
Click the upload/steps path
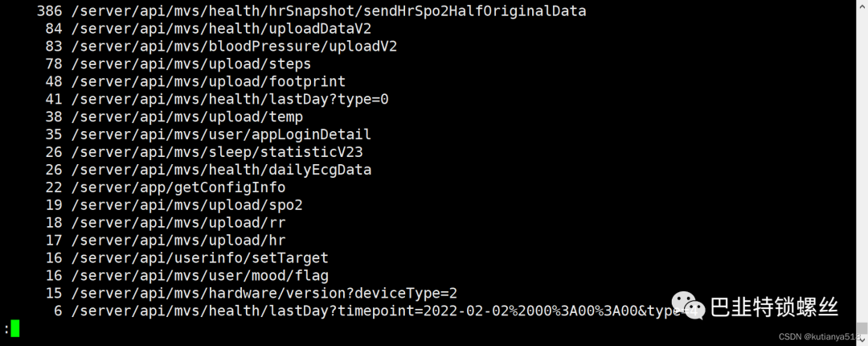point(191,64)
